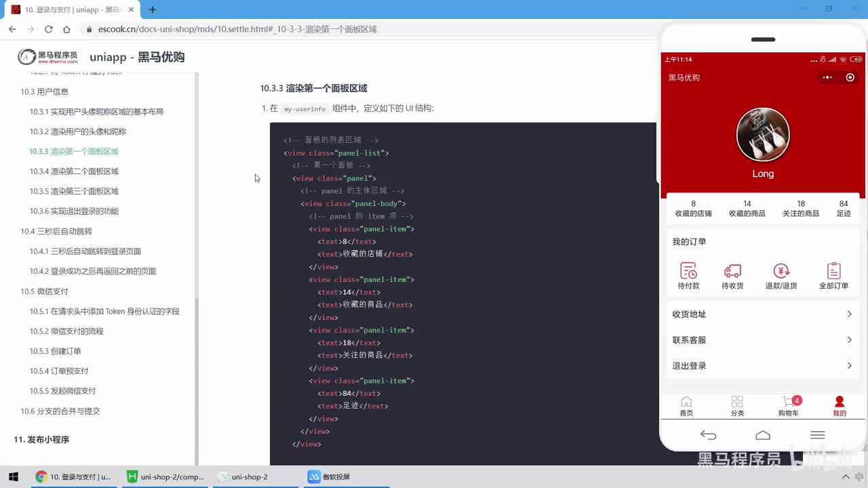Tap the 全部订单 clipboard icon
Image resolution: width=868 pixels, height=488 pixels.
(x=834, y=270)
